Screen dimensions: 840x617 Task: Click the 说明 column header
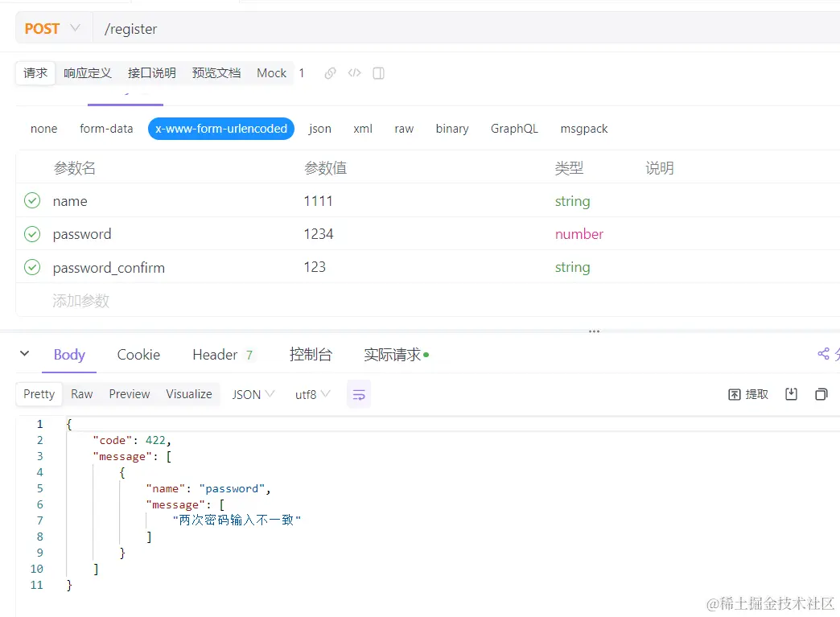click(660, 168)
